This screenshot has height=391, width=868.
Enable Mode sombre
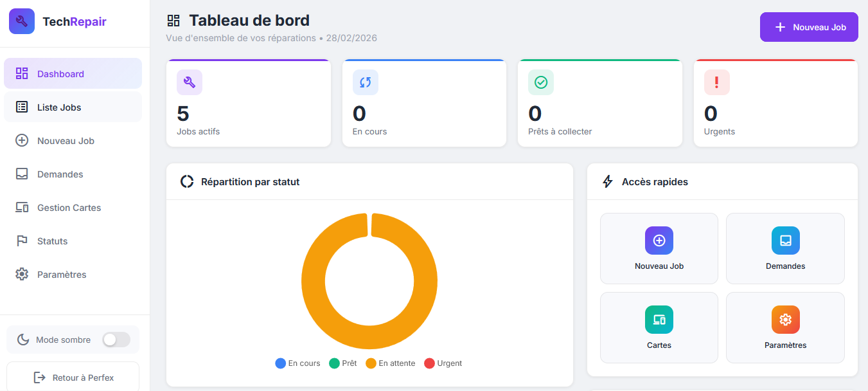click(116, 339)
